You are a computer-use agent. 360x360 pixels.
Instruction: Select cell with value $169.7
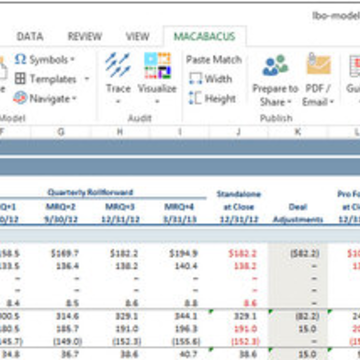pos(65,254)
